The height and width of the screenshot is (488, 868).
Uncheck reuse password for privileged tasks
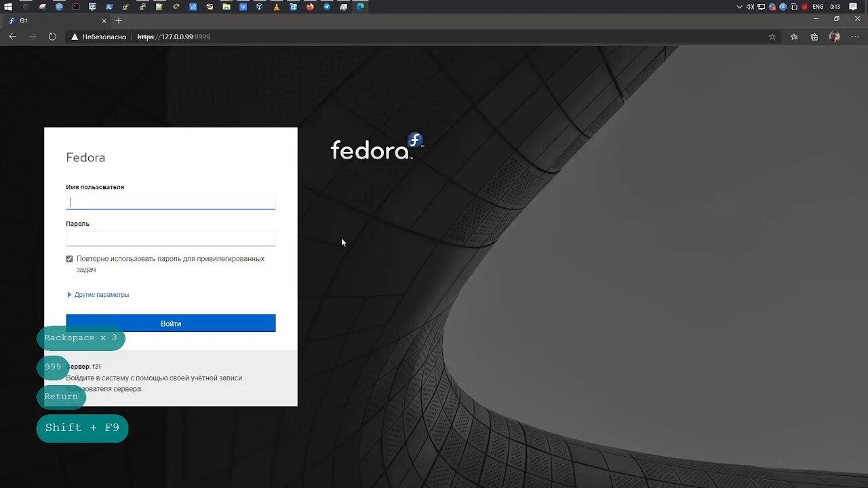[x=69, y=259]
